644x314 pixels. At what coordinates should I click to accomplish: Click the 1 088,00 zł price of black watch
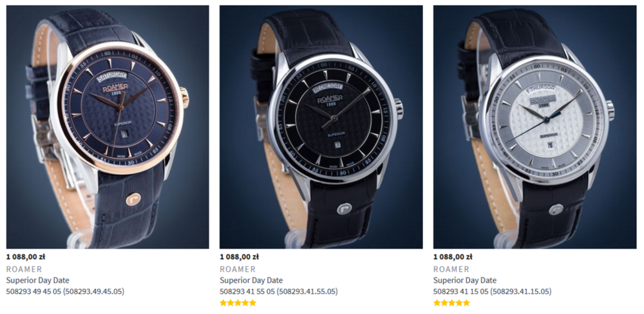point(239,257)
